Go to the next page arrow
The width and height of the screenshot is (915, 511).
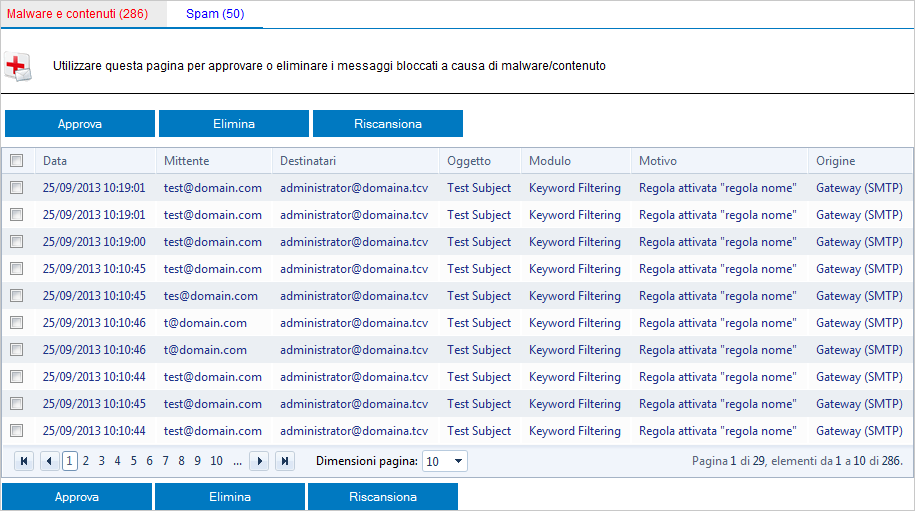point(259,461)
